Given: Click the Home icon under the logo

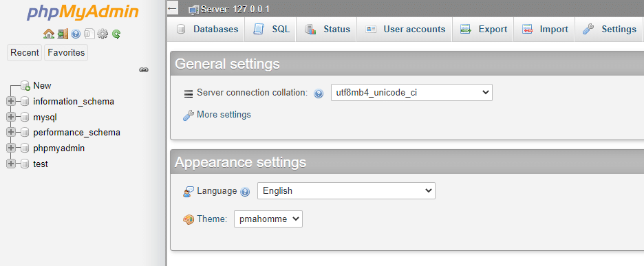Looking at the screenshot, I should point(49,34).
